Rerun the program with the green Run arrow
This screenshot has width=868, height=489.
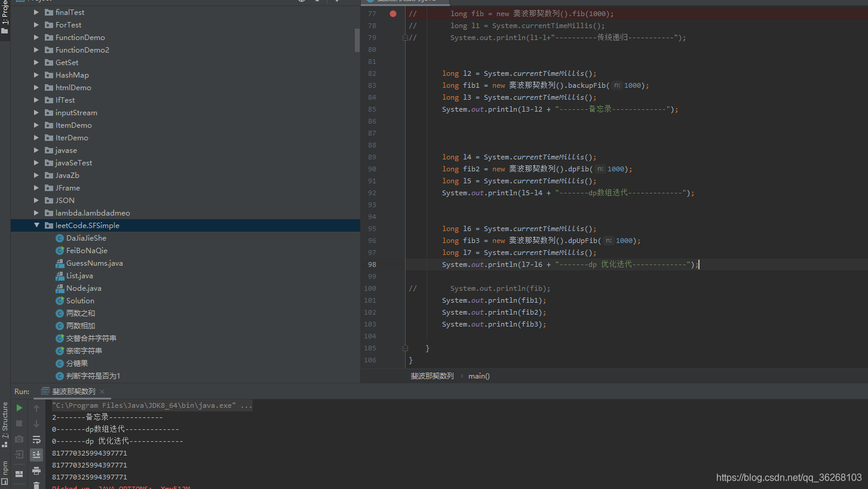[x=19, y=408]
